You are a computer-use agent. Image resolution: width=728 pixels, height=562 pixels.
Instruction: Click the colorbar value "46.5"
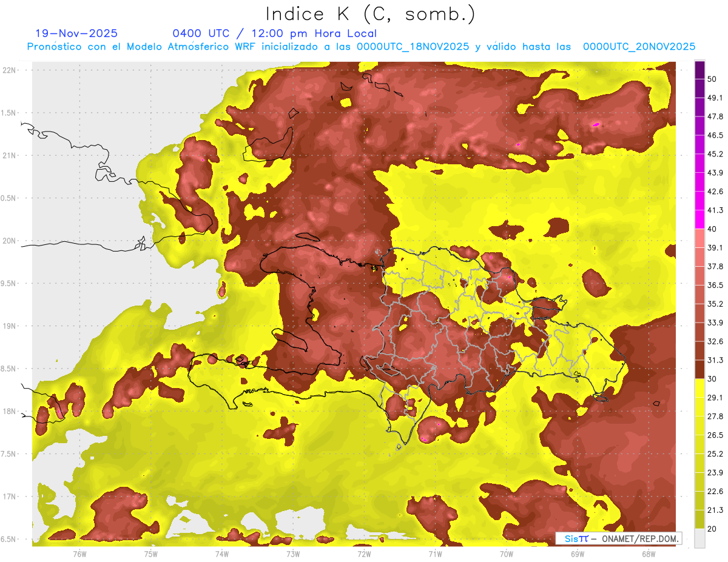[x=715, y=136]
